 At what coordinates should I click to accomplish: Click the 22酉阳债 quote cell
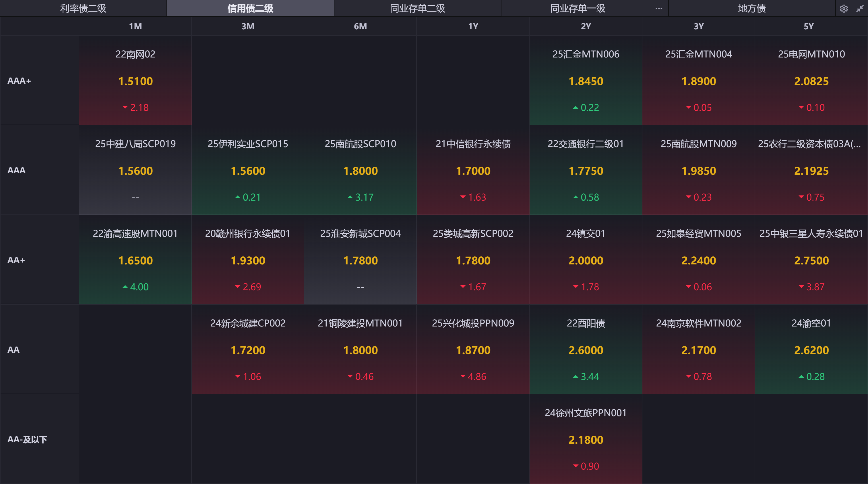click(x=586, y=350)
